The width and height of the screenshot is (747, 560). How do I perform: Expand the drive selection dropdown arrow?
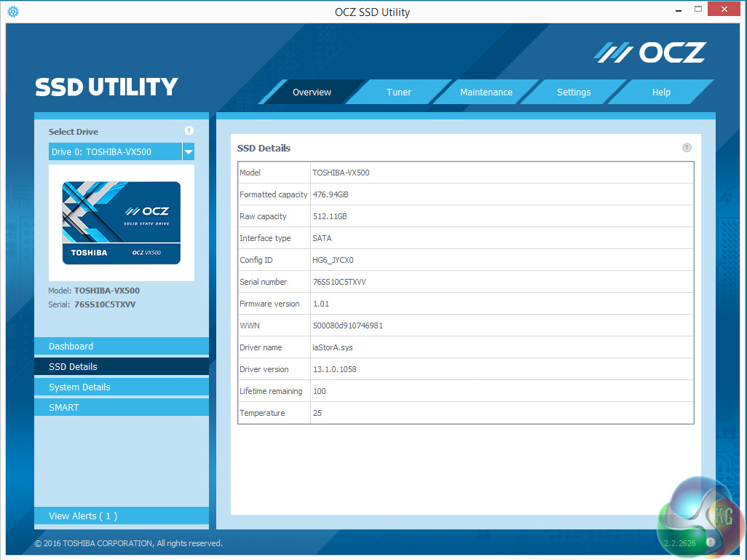pos(189,152)
